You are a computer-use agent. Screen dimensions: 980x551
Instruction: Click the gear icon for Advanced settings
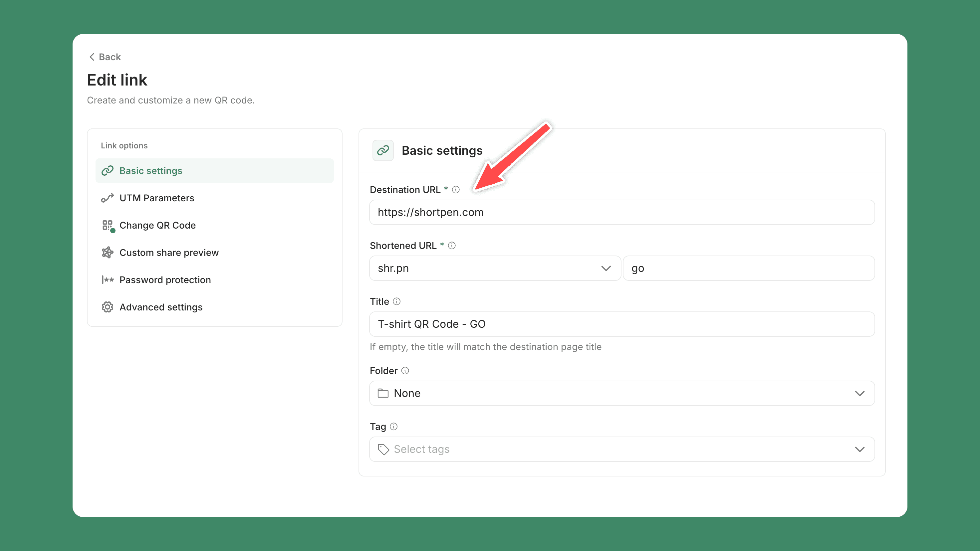coord(108,307)
